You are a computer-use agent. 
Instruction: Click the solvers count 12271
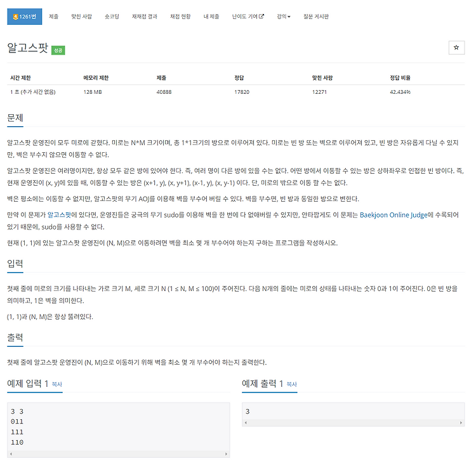click(319, 92)
